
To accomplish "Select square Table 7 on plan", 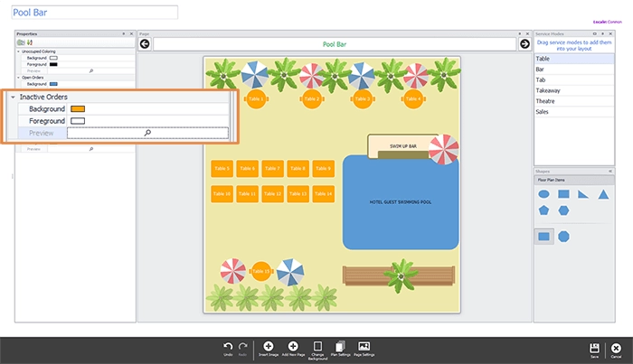I will 272,169.
